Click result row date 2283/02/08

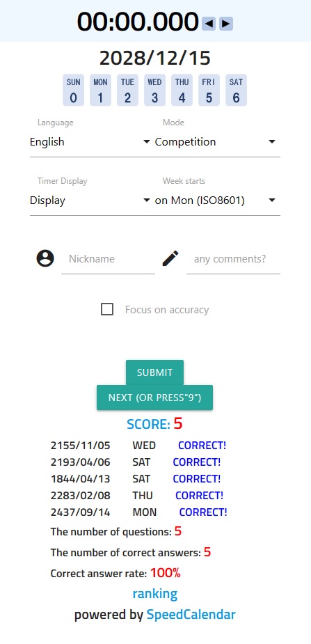81,496
